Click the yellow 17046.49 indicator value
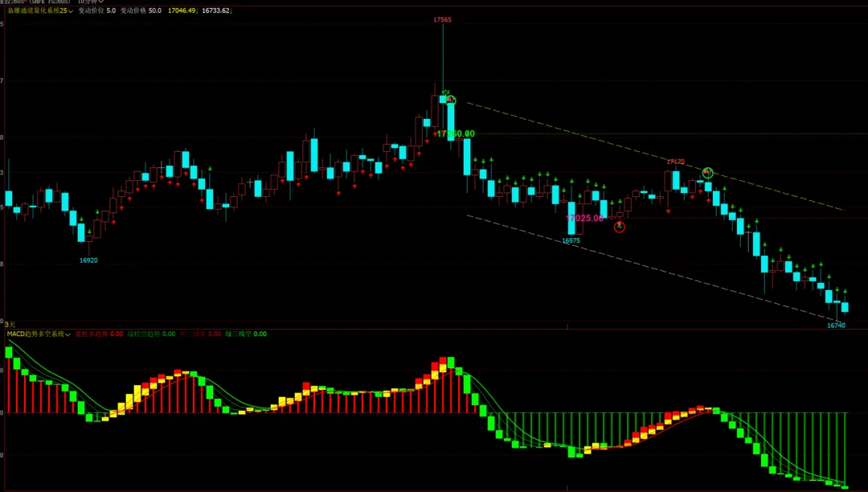This screenshot has width=868, height=492. pyautogui.click(x=182, y=11)
